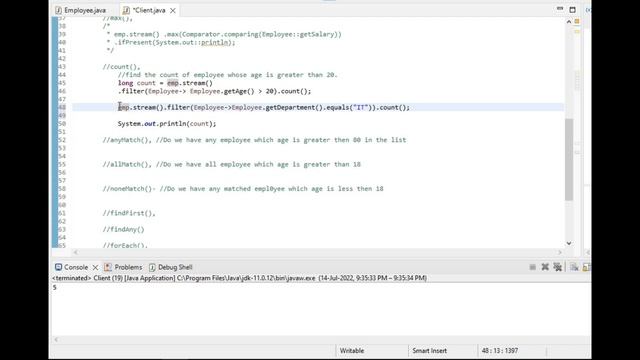This screenshot has height=360, width=640.
Task: Close the Client.java editor tab
Action: tap(173, 11)
